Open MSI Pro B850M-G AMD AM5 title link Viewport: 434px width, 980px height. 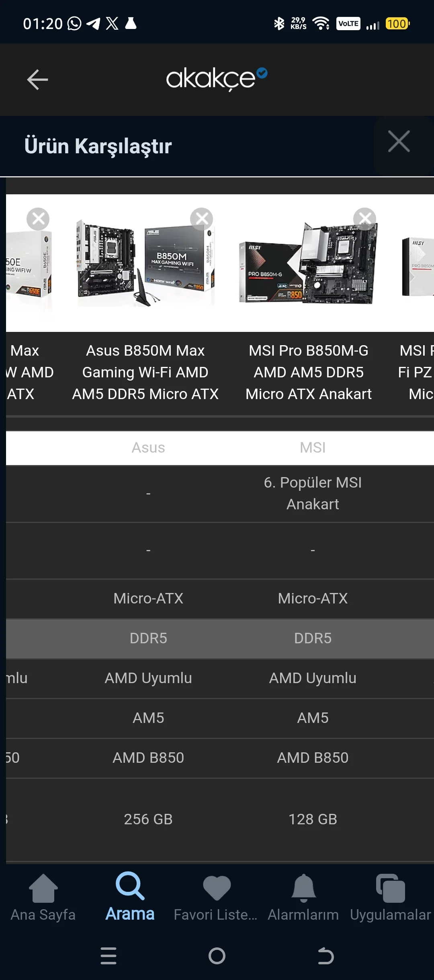tap(309, 372)
